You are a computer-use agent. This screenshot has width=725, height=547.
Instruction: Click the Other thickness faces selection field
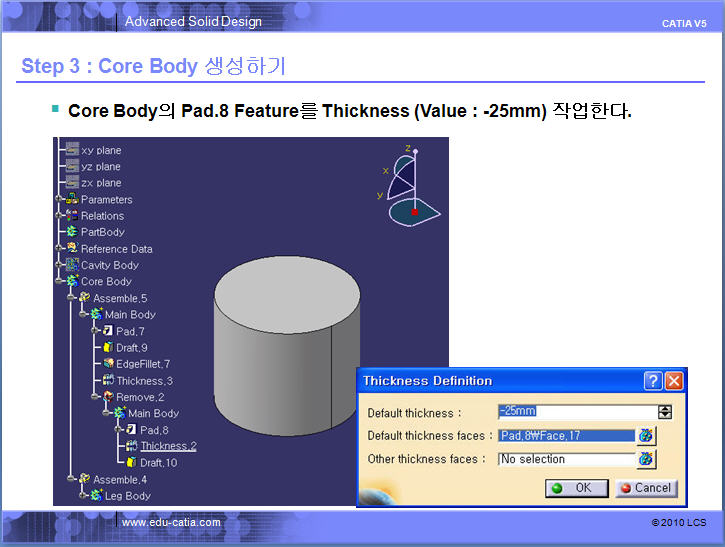click(x=566, y=459)
